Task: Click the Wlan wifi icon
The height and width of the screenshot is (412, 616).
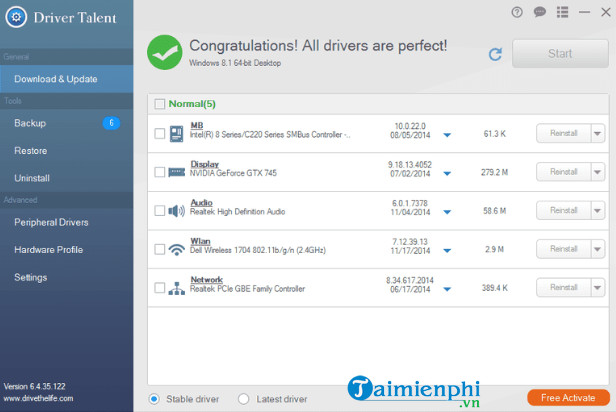Action: [176, 249]
